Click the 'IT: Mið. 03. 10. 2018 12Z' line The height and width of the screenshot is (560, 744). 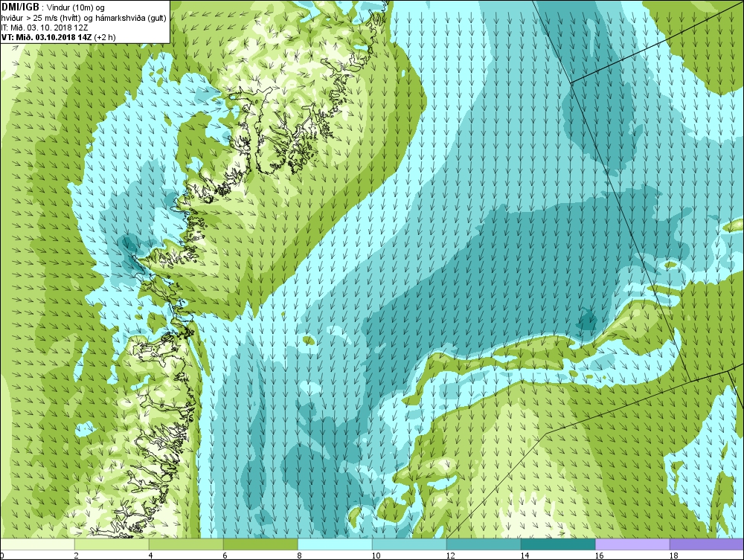pyautogui.click(x=44, y=27)
